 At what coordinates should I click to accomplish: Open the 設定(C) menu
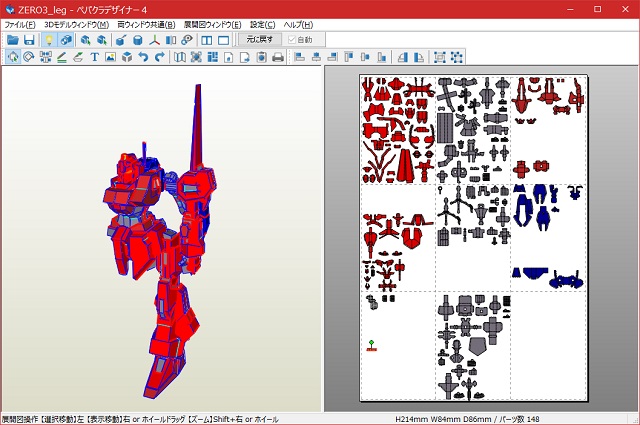click(262, 25)
